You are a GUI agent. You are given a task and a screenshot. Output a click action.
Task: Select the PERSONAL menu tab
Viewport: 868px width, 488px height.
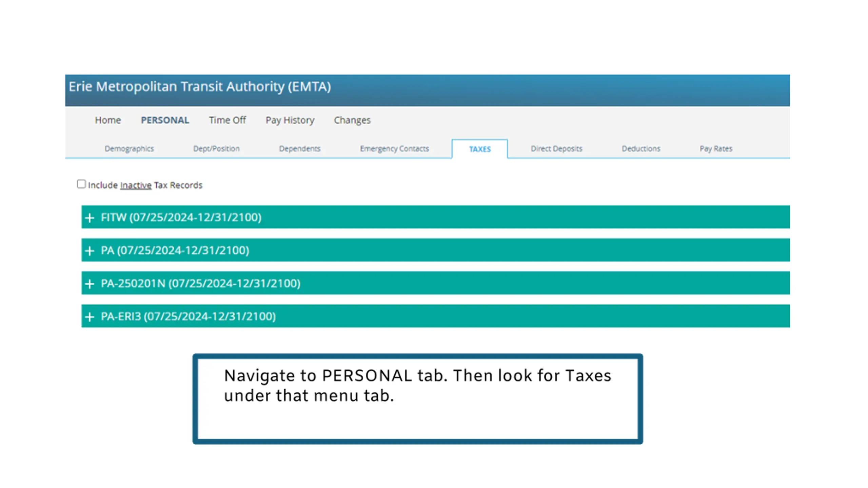pyautogui.click(x=165, y=120)
